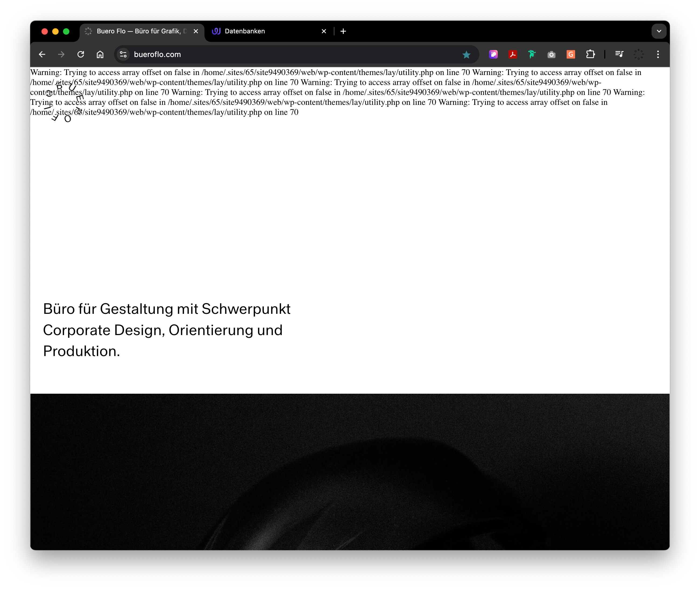Expand the tab search chevron

tap(659, 31)
